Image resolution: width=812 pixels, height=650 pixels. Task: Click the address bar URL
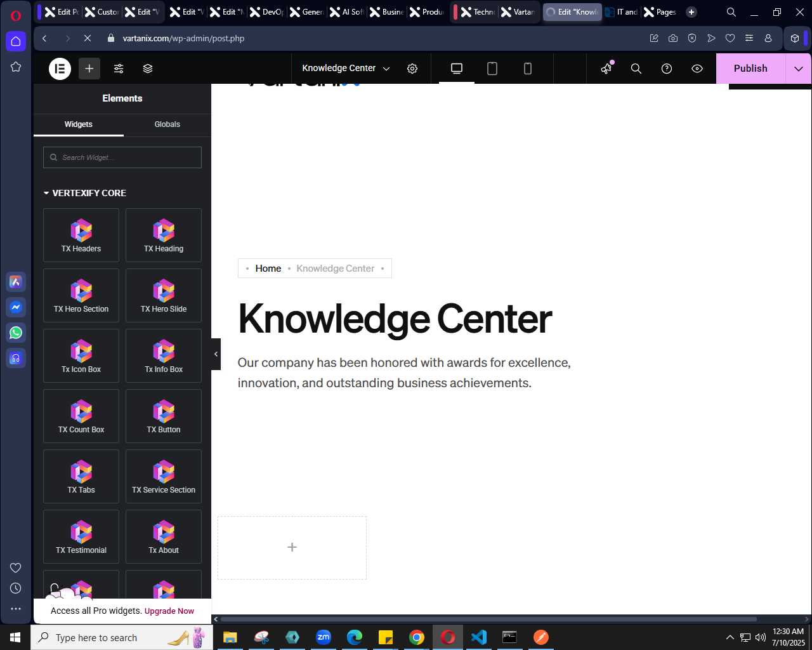pyautogui.click(x=183, y=38)
